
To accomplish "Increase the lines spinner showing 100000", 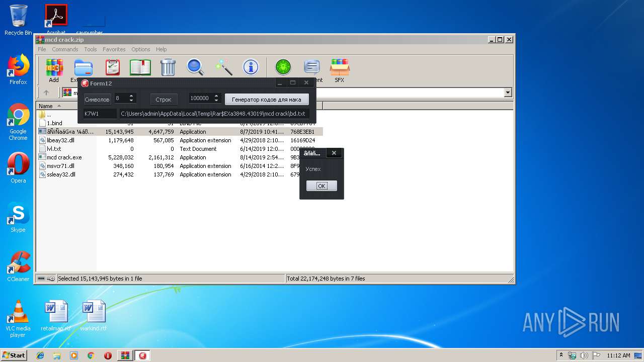I will click(216, 96).
